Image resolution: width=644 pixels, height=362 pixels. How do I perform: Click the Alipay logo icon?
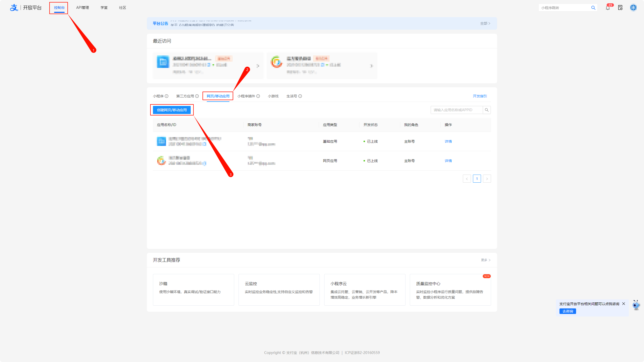click(x=14, y=8)
